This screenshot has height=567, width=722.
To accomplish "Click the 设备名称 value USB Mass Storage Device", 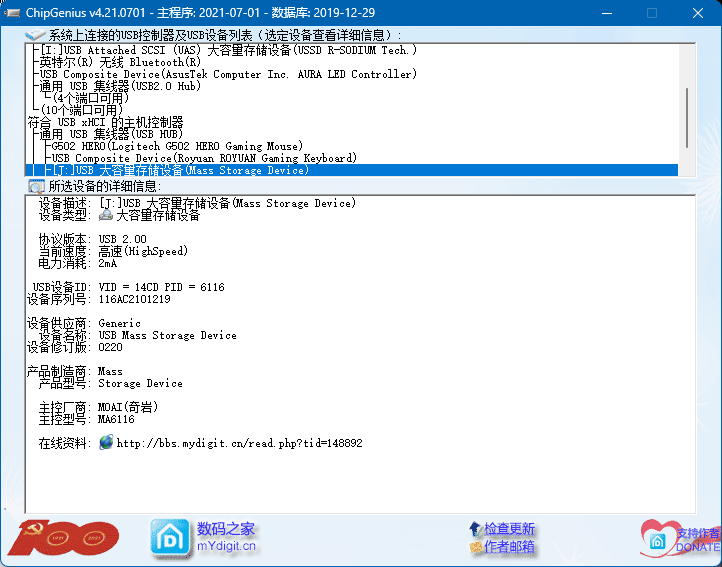I will point(168,335).
